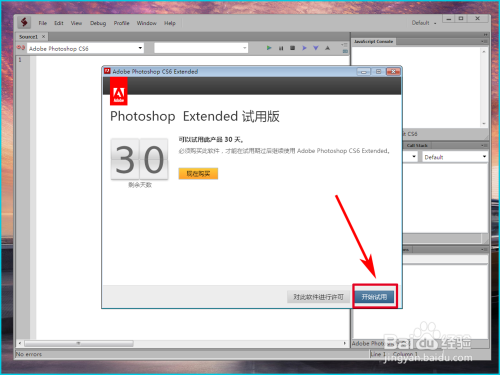This screenshot has height=375, width=500.
Task: Close the Source1 tab
Action: coord(43,36)
